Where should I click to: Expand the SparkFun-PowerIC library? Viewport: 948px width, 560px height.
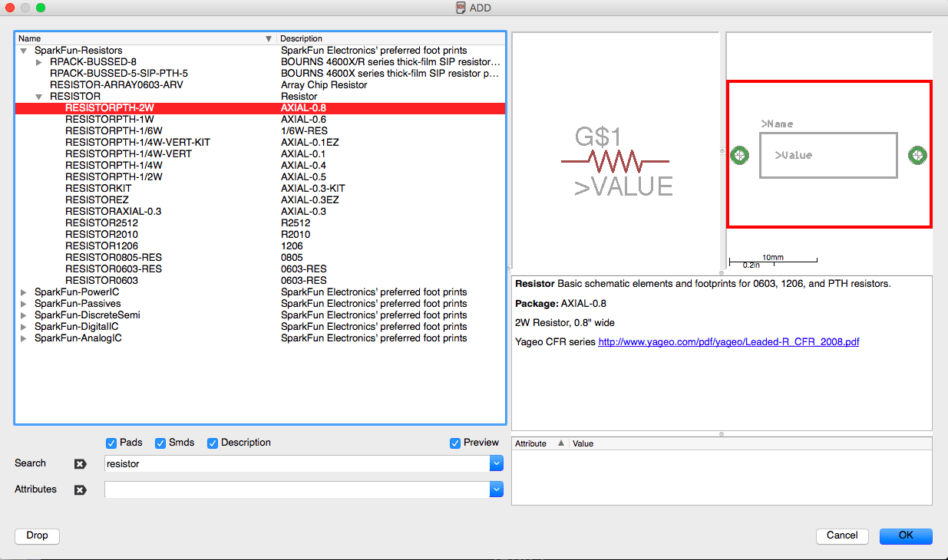[x=23, y=292]
